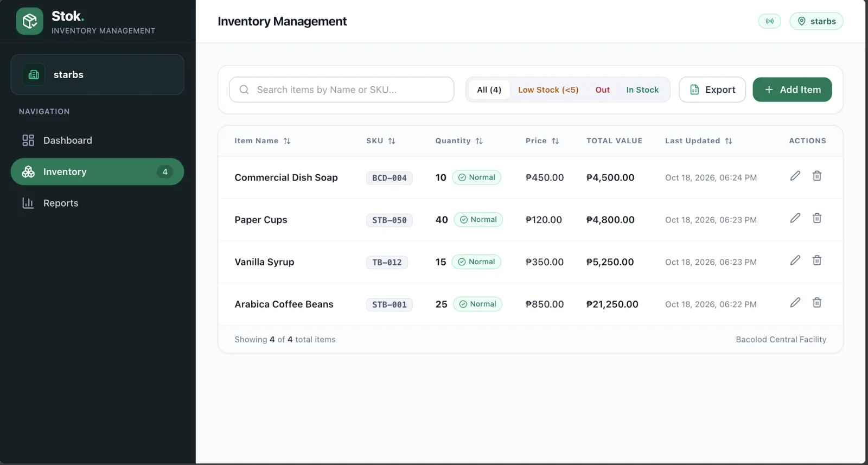Click the TB-012 SKU tag
868x465 pixels.
pyautogui.click(x=387, y=263)
